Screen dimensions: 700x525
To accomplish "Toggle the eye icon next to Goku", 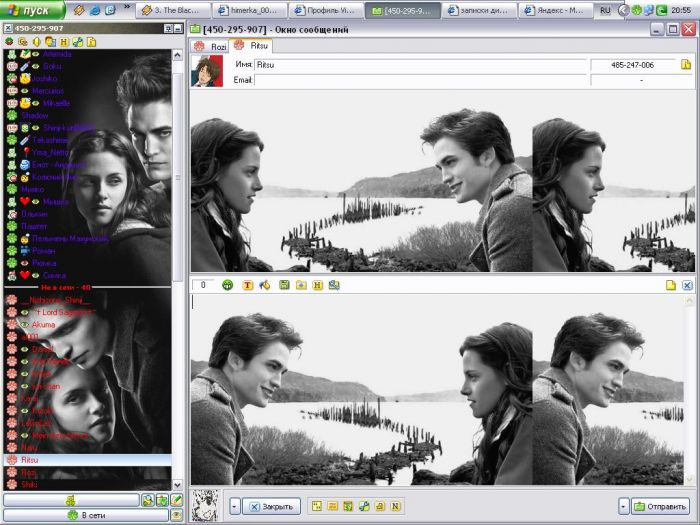I will [x=36, y=67].
